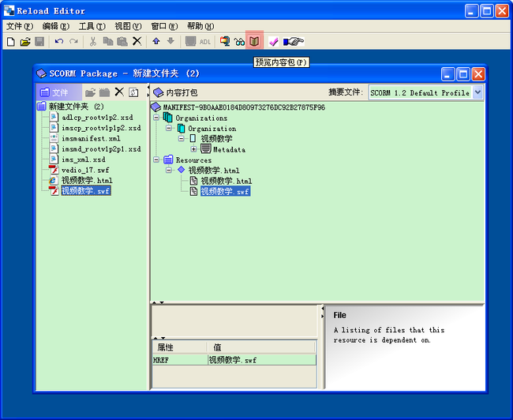This screenshot has width=513, height=420.
Task: Select imscp_rootv1p1p2.xsd in file list
Action: (x=102, y=128)
